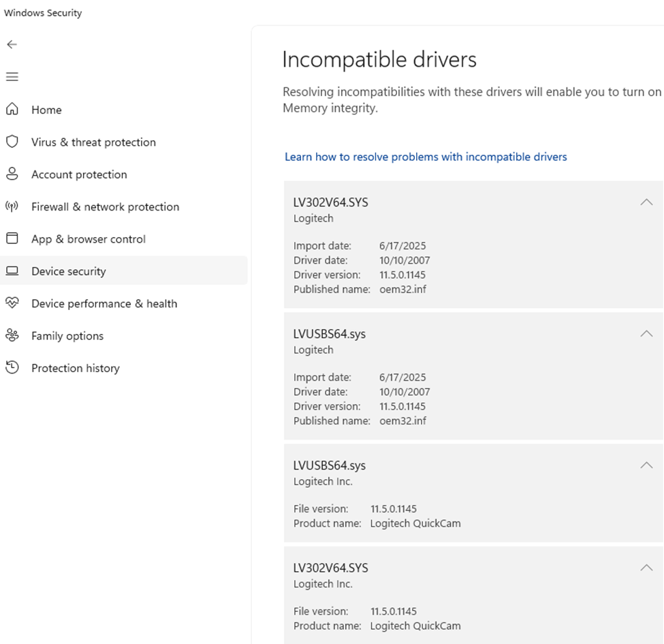This screenshot has width=664, height=644.
Task: Open the hamburger navigation menu
Action: click(x=12, y=77)
